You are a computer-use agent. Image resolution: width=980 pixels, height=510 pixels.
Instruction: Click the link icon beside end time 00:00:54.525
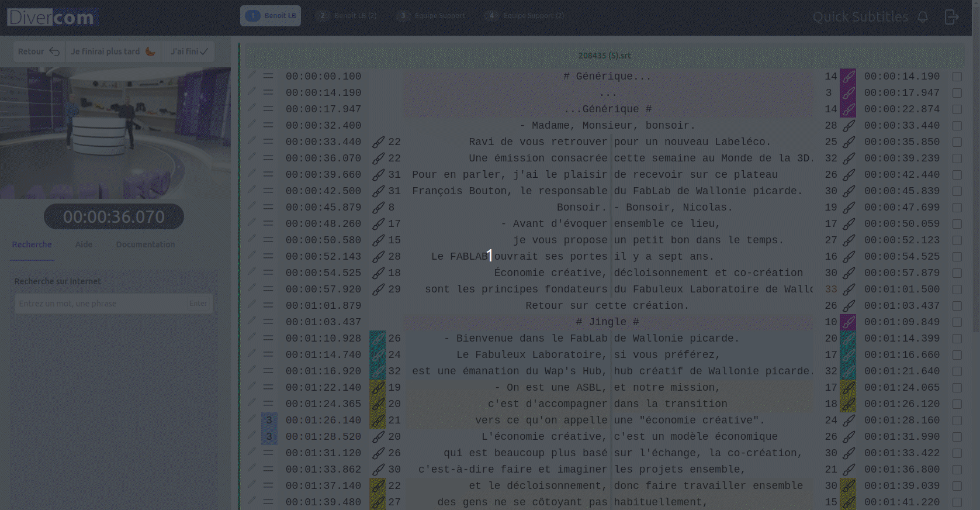(849, 257)
